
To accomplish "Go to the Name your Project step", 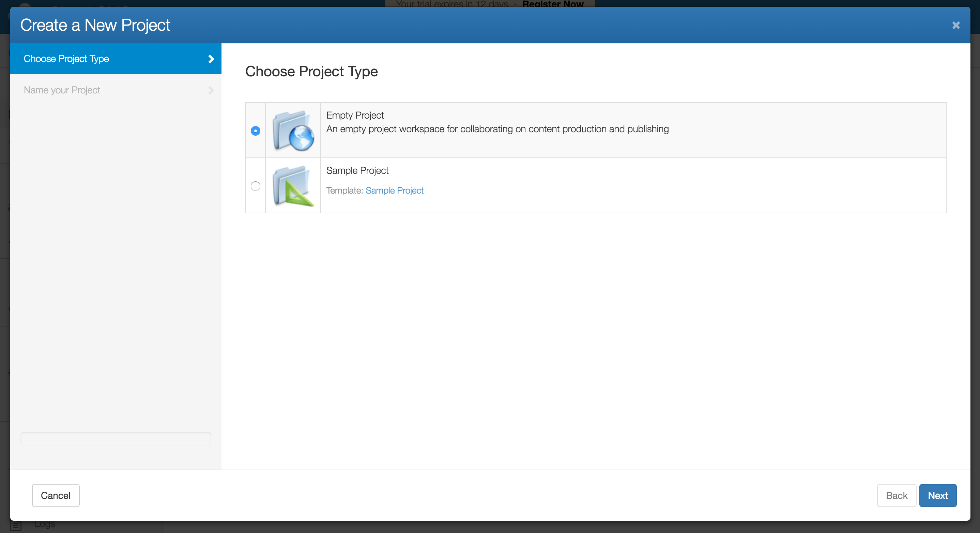I will [x=62, y=90].
